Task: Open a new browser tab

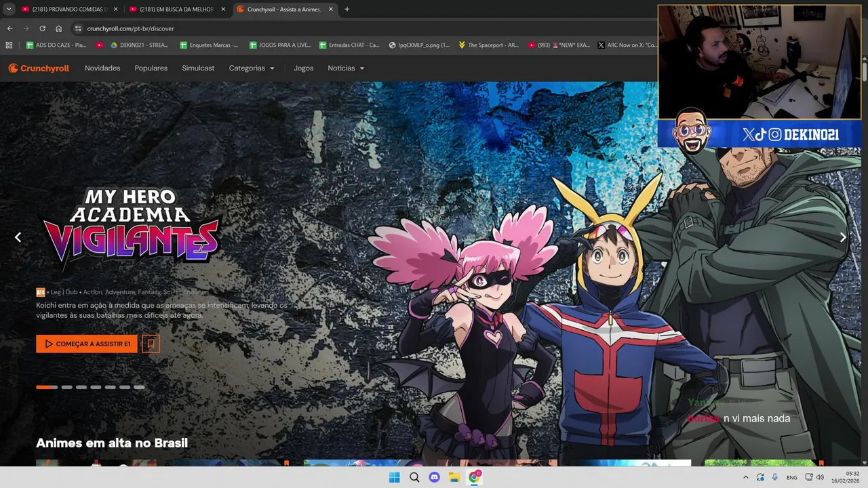Action: (347, 9)
